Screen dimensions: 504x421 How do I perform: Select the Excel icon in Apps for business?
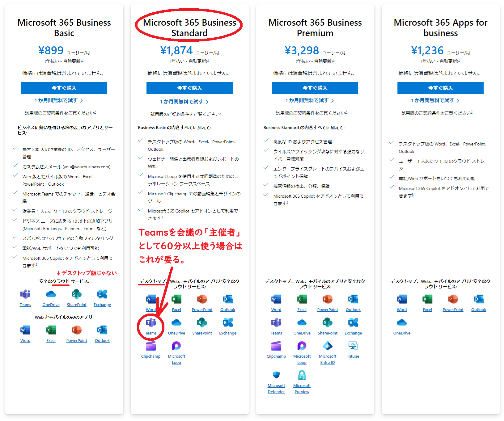(427, 299)
